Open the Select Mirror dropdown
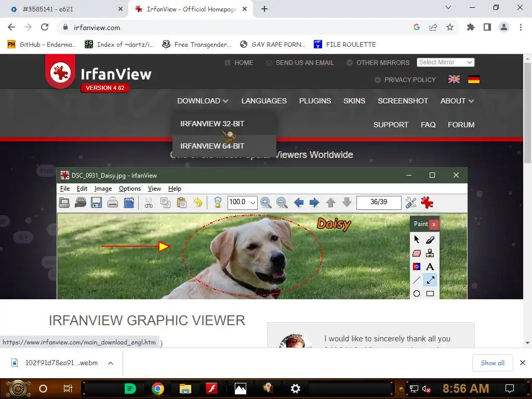This screenshot has width=532, height=399. pyautogui.click(x=445, y=62)
